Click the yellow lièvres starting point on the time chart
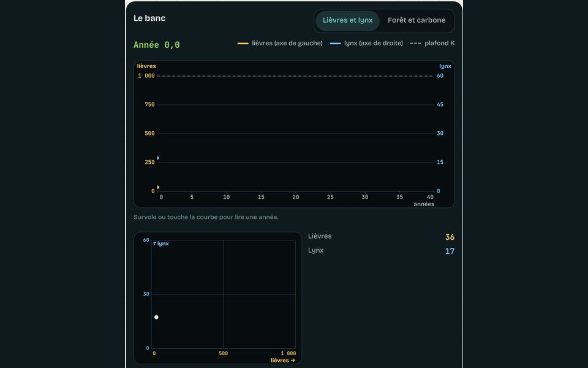This screenshot has height=368, width=588. coord(158,187)
